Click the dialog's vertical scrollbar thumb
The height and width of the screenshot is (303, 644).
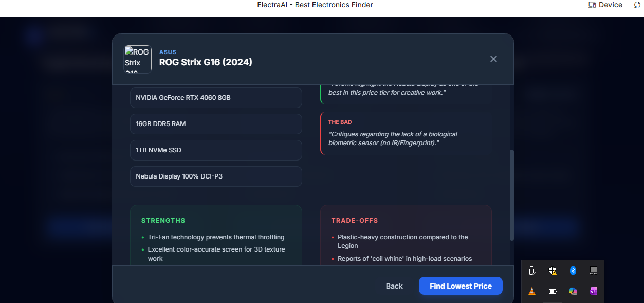point(511,195)
